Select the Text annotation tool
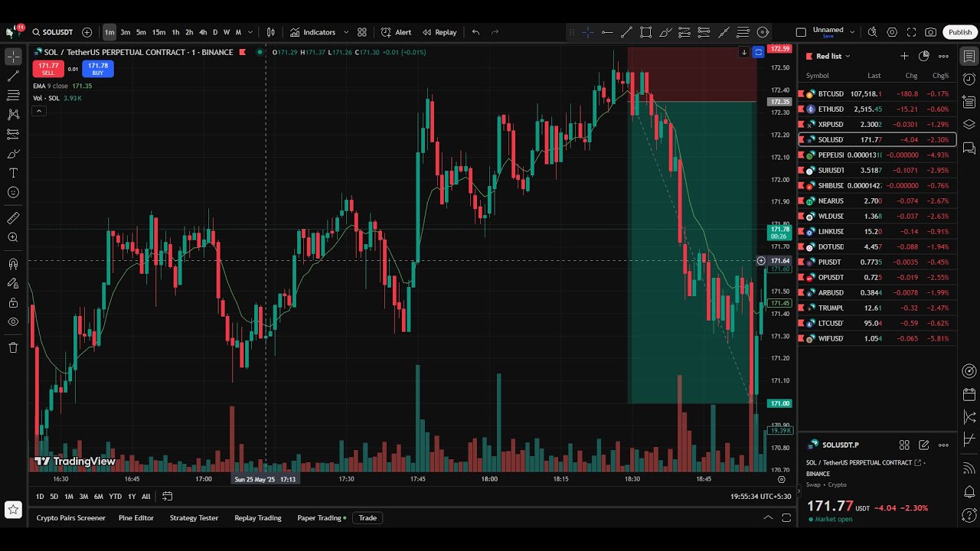980x551 pixels. (x=13, y=173)
